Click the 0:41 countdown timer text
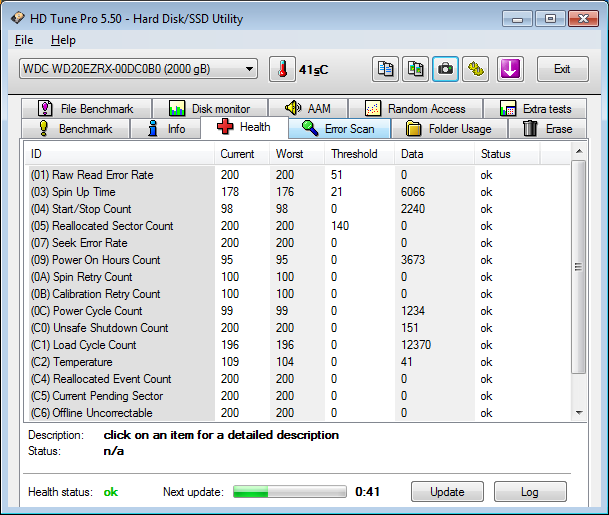Screen dimensions: 609x515 click(x=367, y=492)
